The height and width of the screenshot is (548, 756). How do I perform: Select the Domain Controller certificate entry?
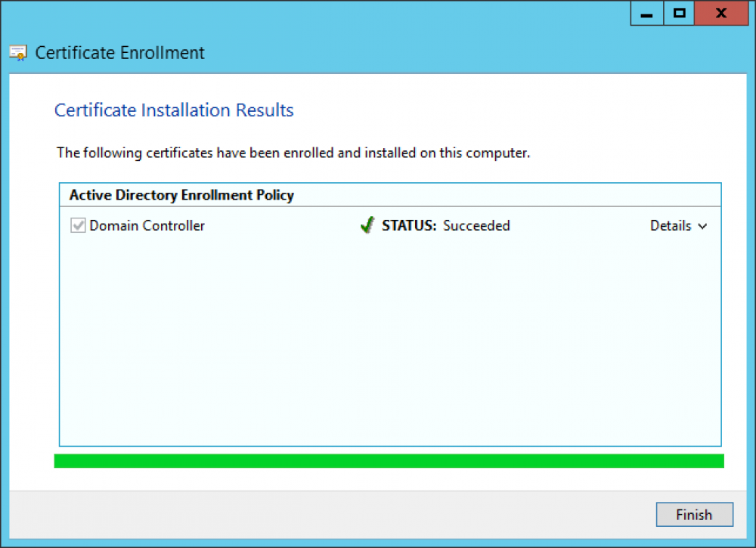(x=147, y=225)
